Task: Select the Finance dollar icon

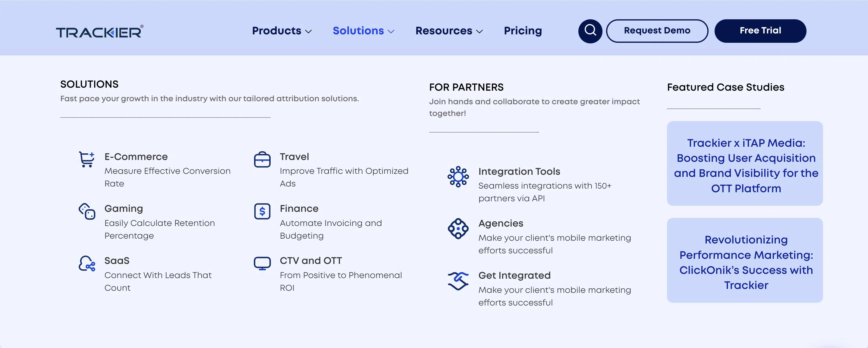Action: coord(262,212)
